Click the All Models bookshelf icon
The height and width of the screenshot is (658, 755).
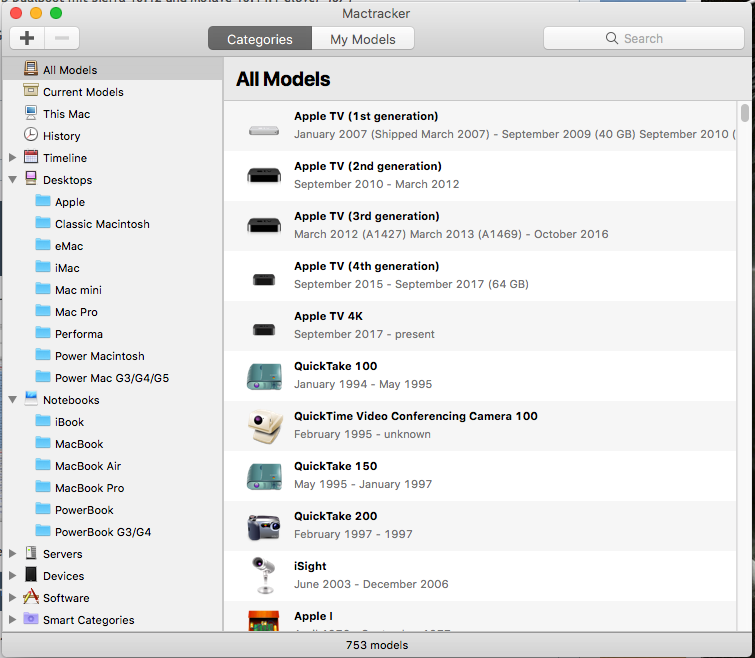tap(31, 69)
